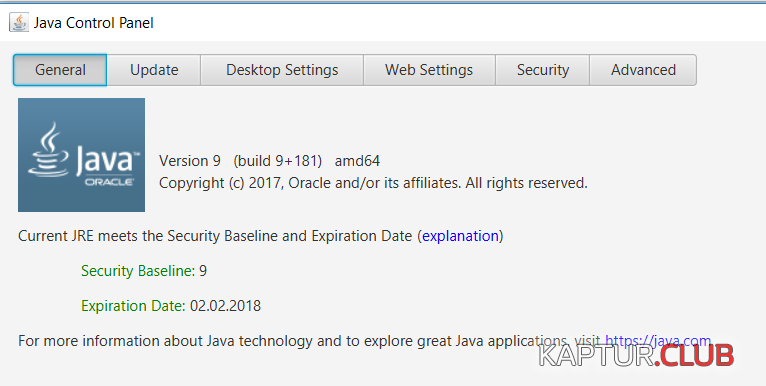766x386 pixels.
Task: Click the Oracle copyright 2017 line
Action: click(x=373, y=183)
